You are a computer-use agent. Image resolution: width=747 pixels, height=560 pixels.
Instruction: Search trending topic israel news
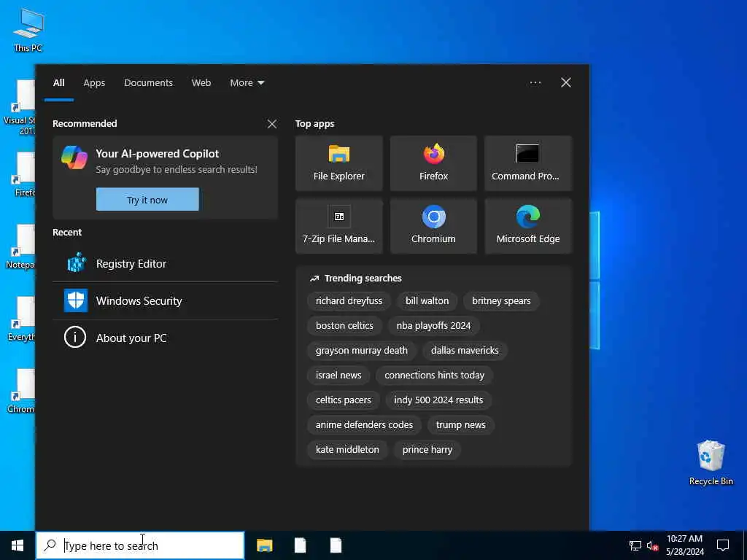pos(338,376)
